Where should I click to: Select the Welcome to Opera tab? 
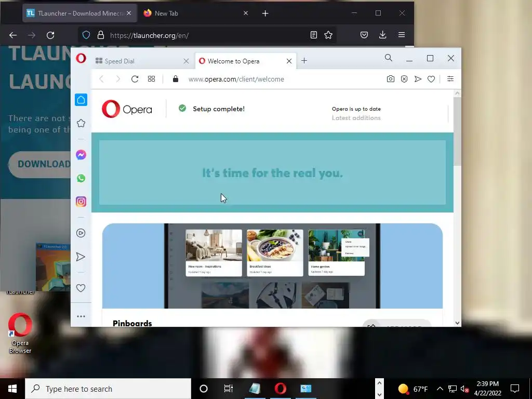point(243,61)
